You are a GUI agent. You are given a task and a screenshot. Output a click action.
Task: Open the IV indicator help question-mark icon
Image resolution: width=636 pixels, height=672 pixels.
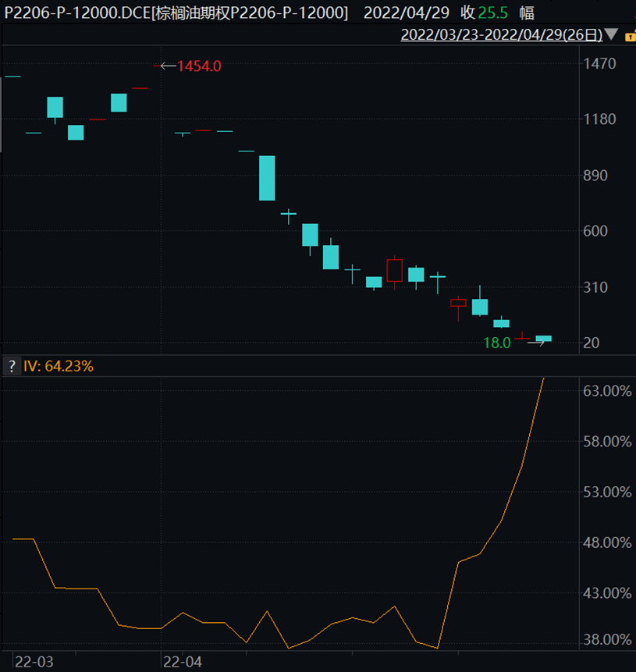click(12, 366)
